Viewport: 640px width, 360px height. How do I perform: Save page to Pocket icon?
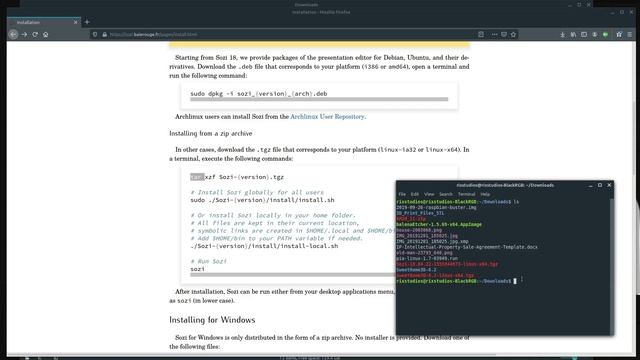504,35
